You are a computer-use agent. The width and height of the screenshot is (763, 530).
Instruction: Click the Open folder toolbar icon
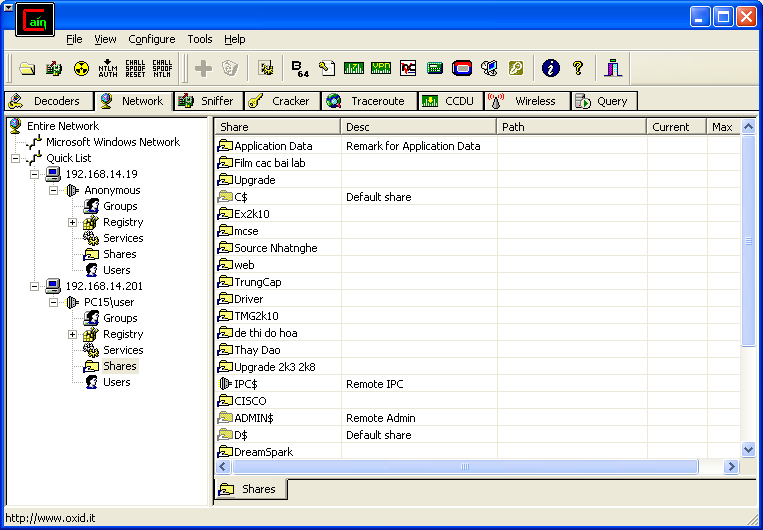[x=27, y=69]
